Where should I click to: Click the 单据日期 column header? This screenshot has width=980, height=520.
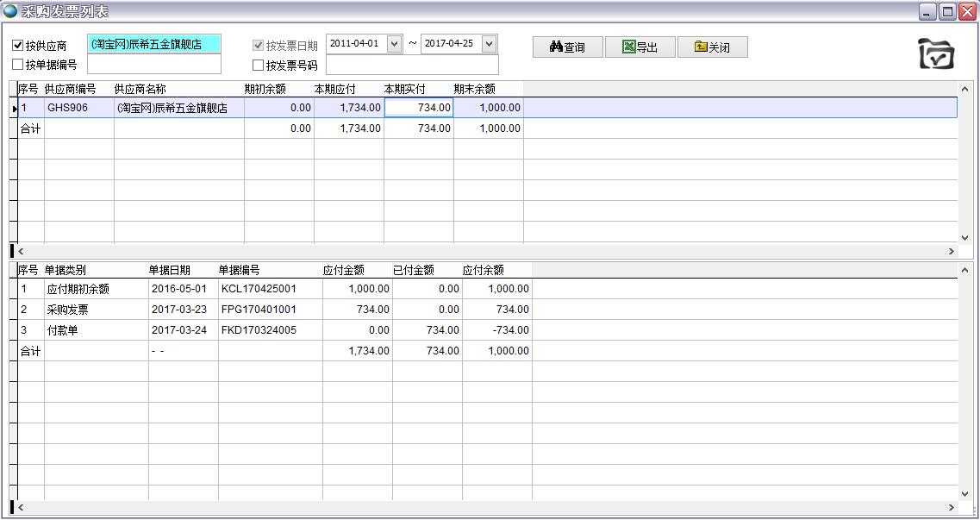[170, 270]
